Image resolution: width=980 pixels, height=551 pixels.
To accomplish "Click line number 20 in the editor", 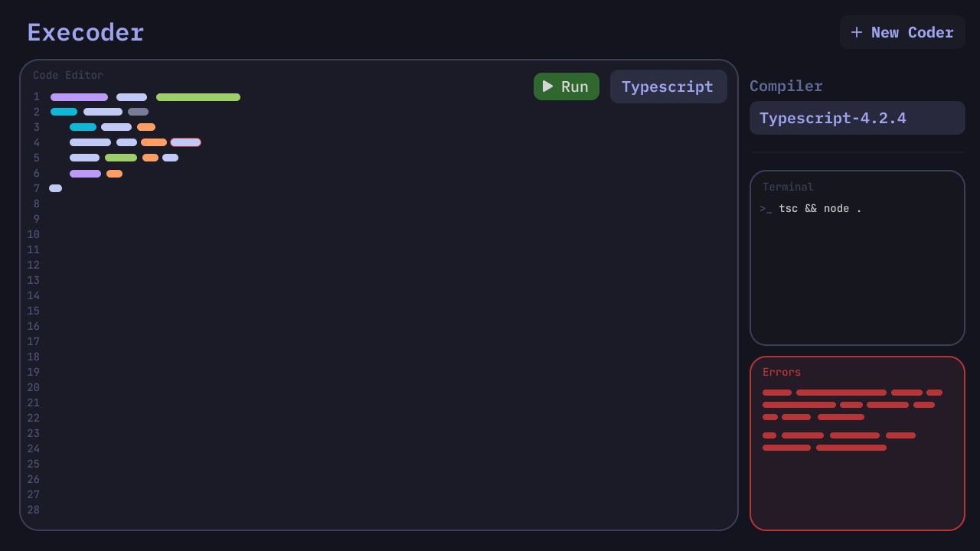I will 33,387.
